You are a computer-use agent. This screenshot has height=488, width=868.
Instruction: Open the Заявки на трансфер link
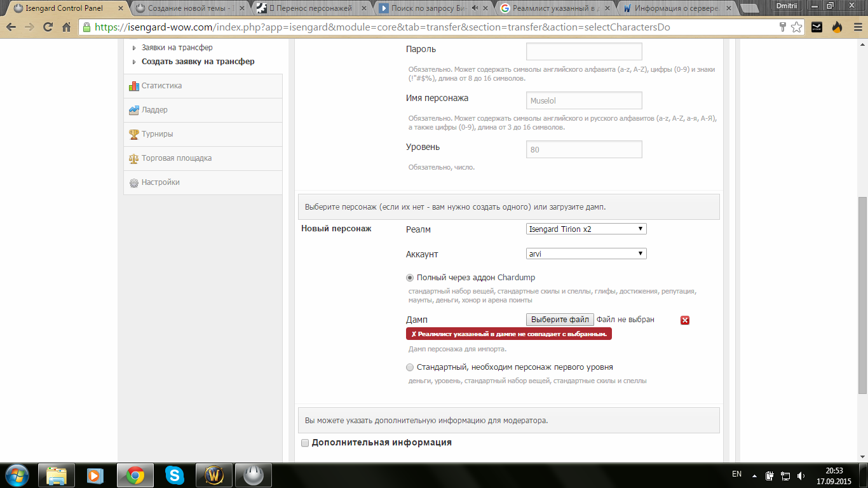[177, 48]
